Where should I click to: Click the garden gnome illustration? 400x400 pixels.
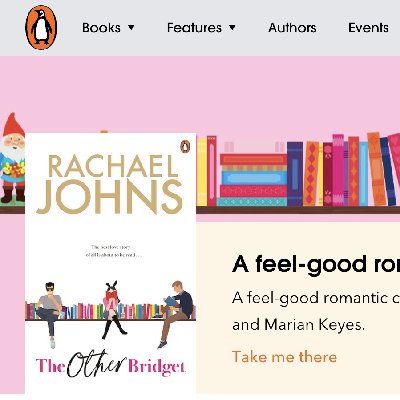[x=12, y=158]
